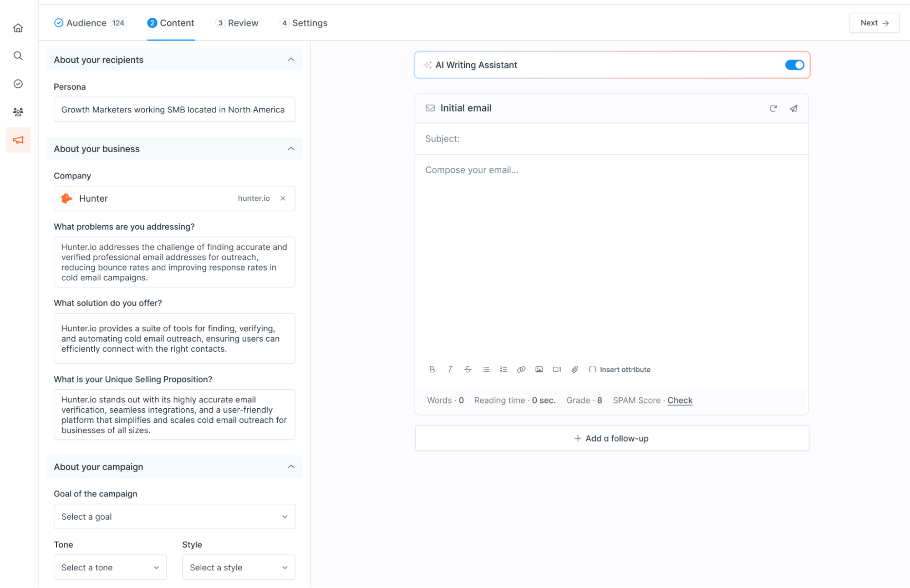Open the Select a style dropdown

coord(239,568)
